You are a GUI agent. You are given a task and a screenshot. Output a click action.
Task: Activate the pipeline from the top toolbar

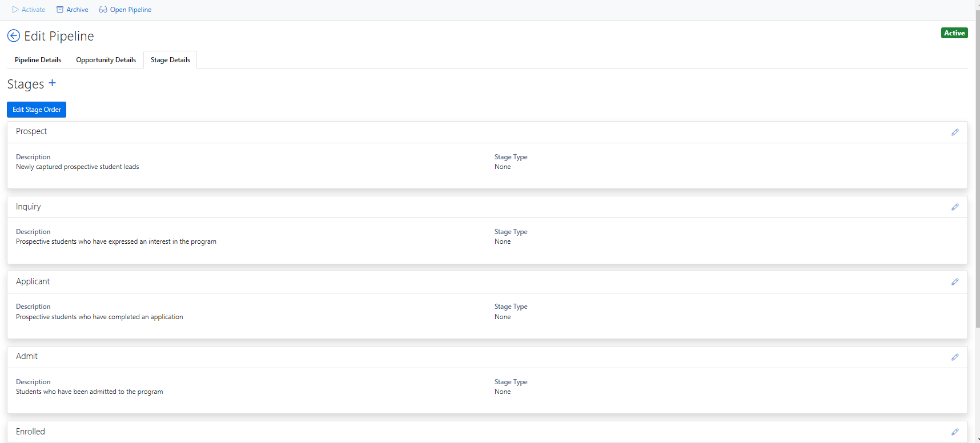pyautogui.click(x=33, y=9)
